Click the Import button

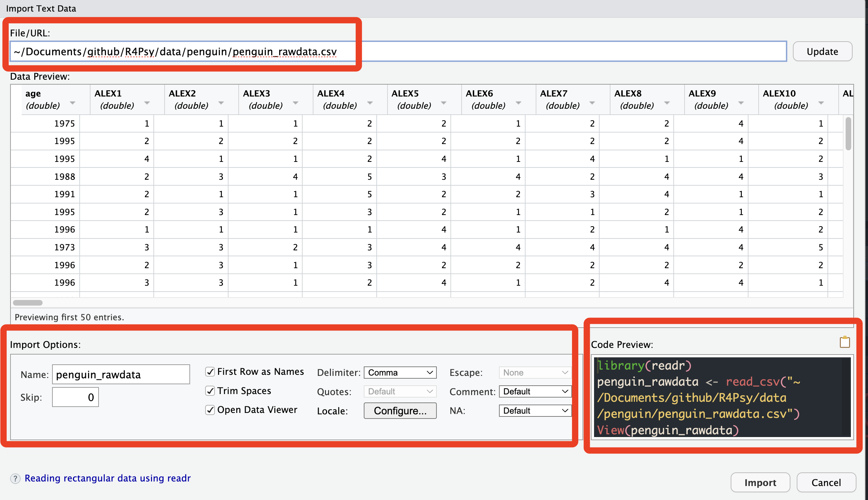pyautogui.click(x=760, y=483)
